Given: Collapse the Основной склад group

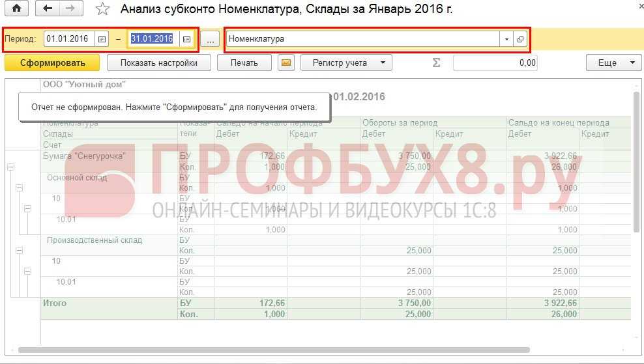Looking at the screenshot, I should tap(19, 188).
